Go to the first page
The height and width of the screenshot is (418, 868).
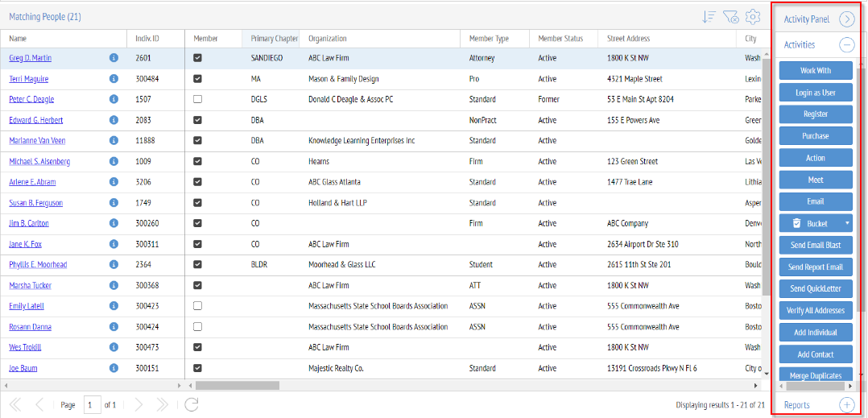[16, 405]
